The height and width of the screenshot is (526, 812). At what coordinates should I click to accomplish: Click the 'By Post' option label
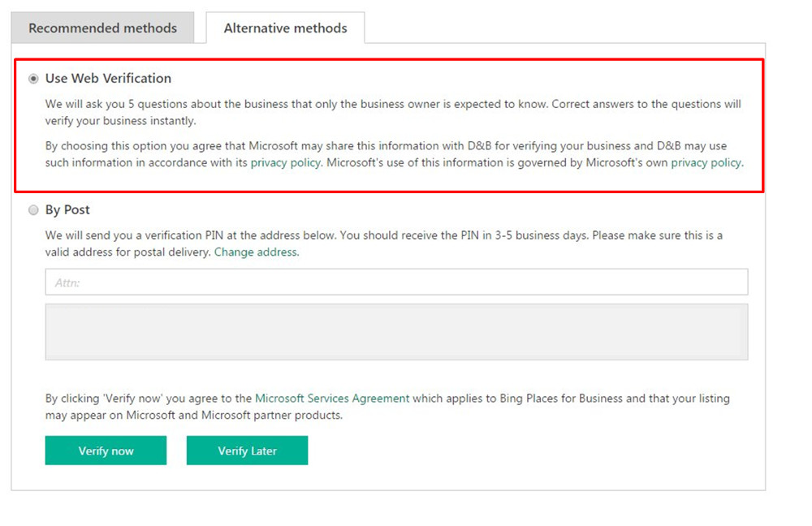(x=67, y=210)
